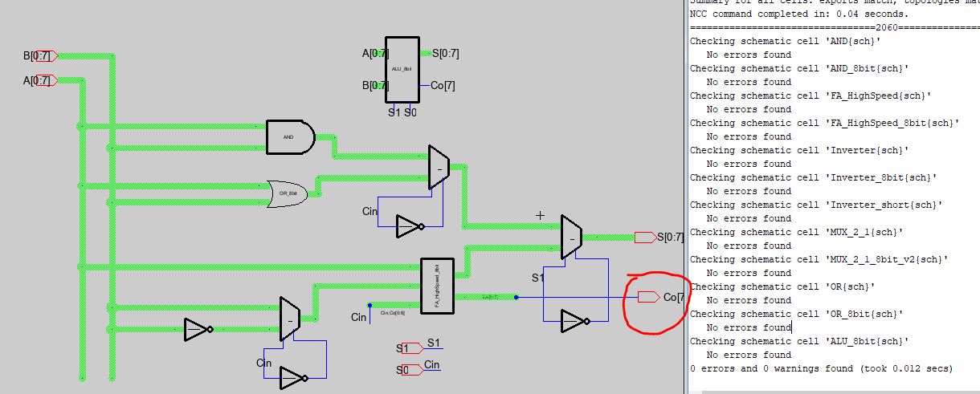This screenshot has height=394, width=980.
Task: Select the AND gate symbol
Action: 290,137
